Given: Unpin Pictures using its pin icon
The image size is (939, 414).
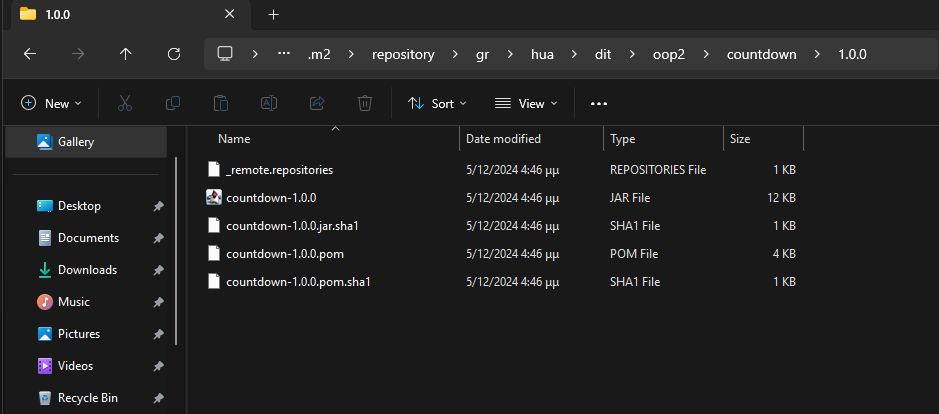Looking at the screenshot, I should 158,334.
